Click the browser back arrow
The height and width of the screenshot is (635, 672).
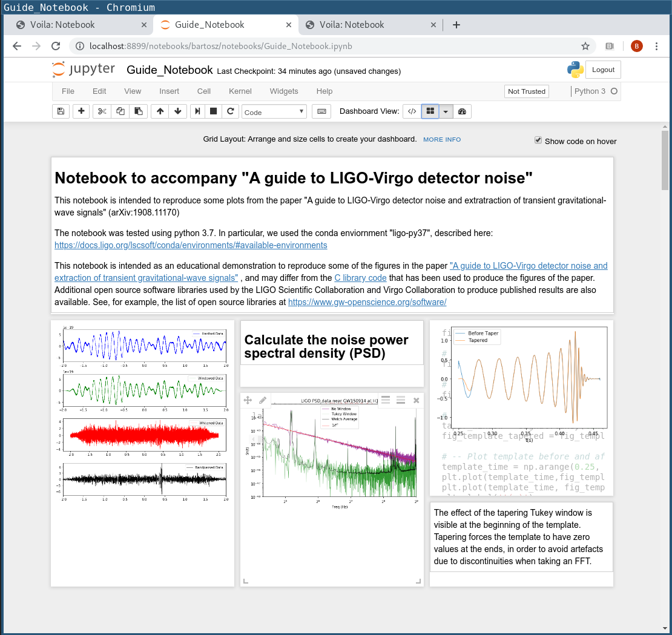coord(17,46)
